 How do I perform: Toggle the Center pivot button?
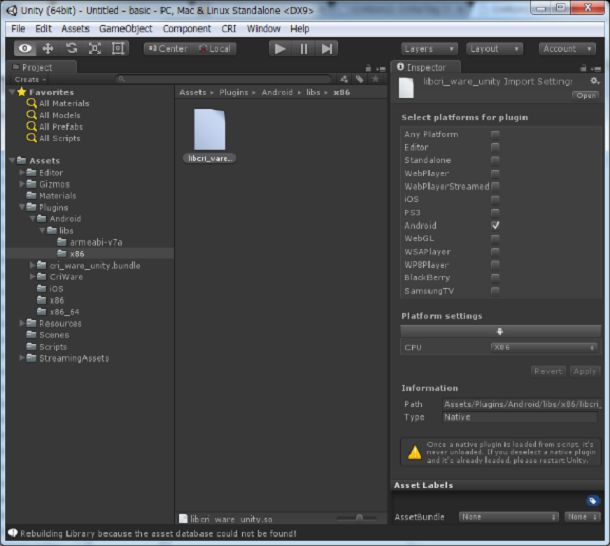point(168,48)
